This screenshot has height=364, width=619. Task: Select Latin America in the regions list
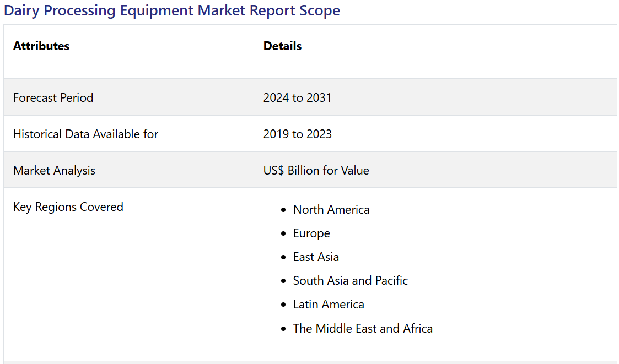pyautogui.click(x=329, y=305)
